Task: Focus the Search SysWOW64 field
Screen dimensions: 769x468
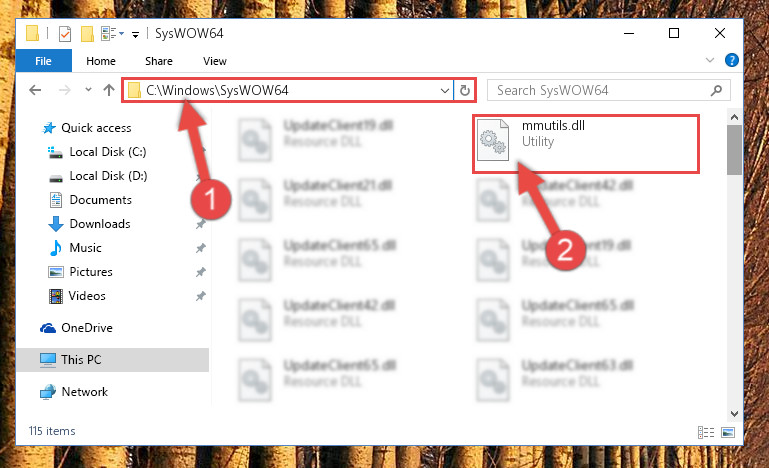Action: 601,90
